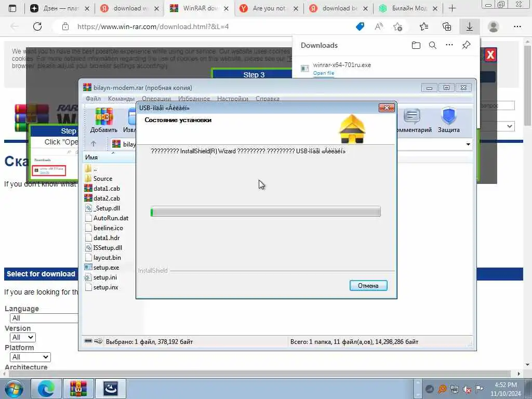Open the Настройки menu in WinRAR
Screen dimensions: 532x399
(232, 98)
